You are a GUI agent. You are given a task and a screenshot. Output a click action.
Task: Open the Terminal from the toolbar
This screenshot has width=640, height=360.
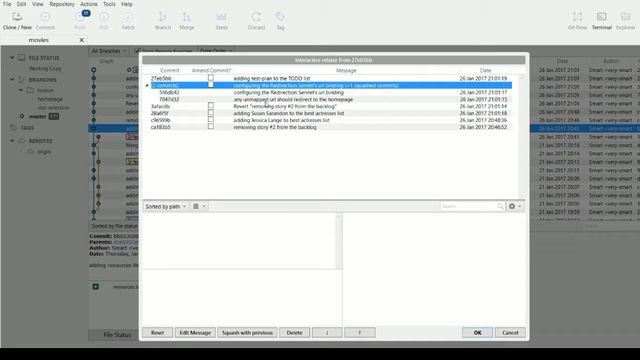602,21
